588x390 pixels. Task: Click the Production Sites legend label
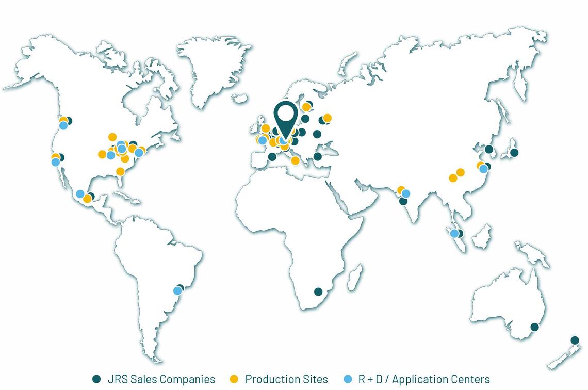pyautogui.click(x=286, y=379)
